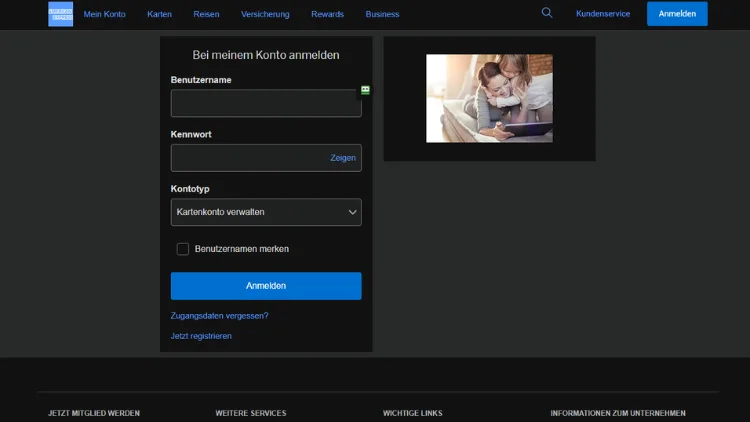Open the Reisen menu
Image resolution: width=750 pixels, height=422 pixels.
click(x=206, y=14)
